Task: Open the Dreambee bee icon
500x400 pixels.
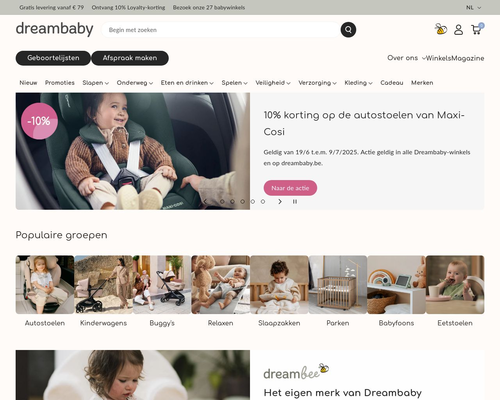Action: [441, 29]
